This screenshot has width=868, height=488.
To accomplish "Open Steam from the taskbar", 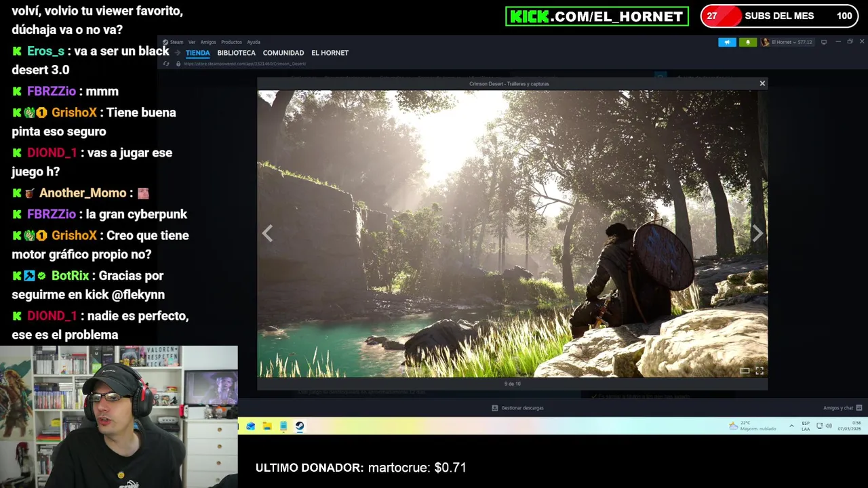I will point(300,426).
